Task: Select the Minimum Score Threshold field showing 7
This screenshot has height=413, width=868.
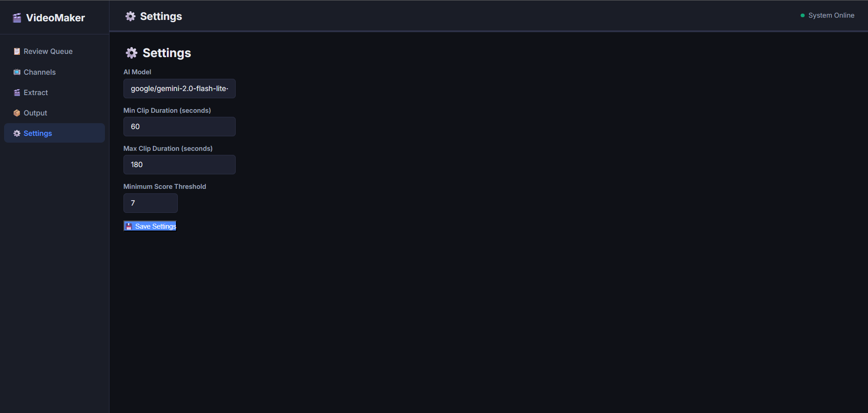Action: click(150, 203)
